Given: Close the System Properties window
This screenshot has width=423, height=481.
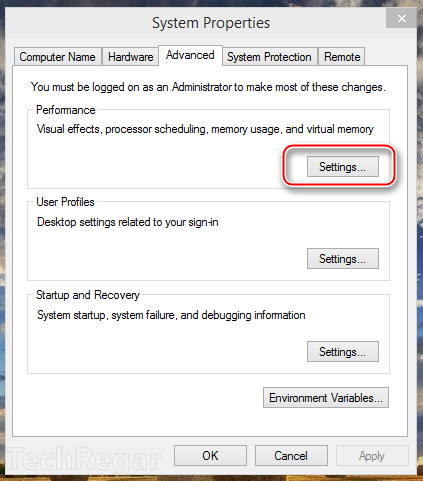Looking at the screenshot, I should coord(401,18).
